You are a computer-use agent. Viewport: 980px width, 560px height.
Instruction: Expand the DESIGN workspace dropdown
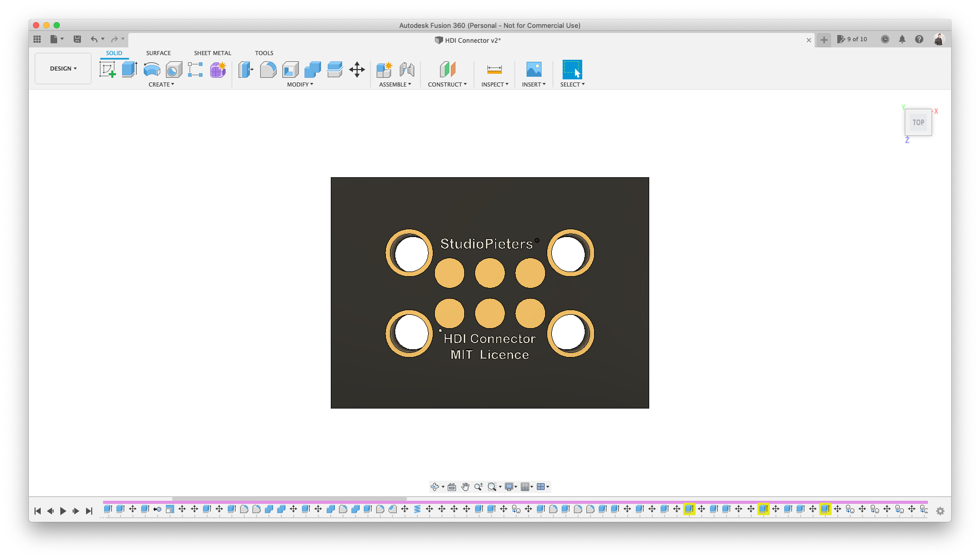[x=63, y=69]
